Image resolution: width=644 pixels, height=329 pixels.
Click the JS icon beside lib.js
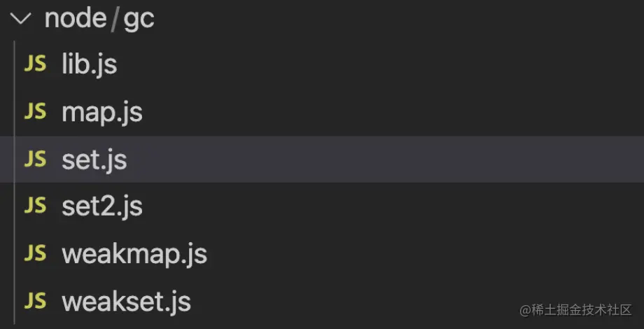point(35,64)
